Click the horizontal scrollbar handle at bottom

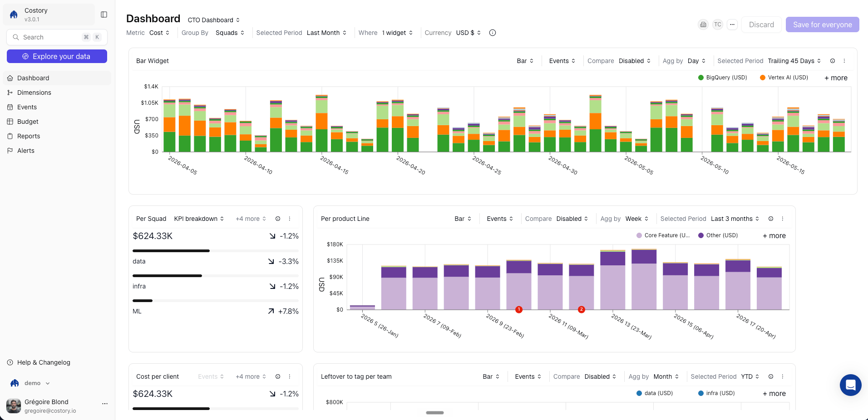[x=435, y=413]
